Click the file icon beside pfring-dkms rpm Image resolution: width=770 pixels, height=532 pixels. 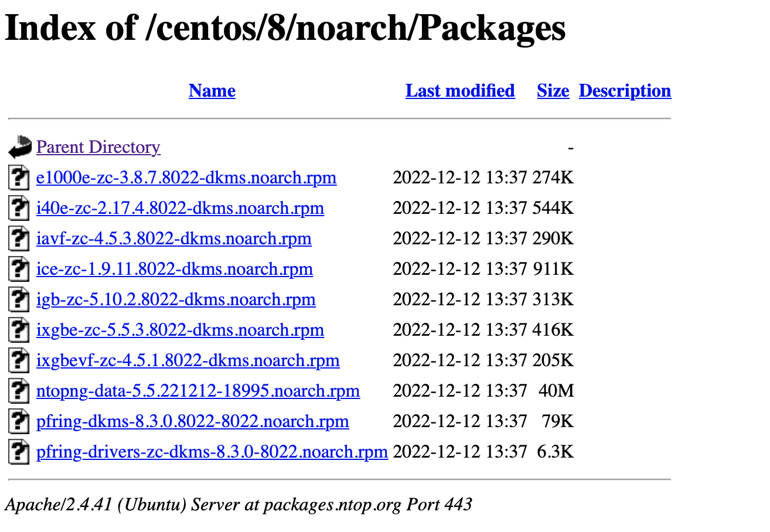point(18,421)
